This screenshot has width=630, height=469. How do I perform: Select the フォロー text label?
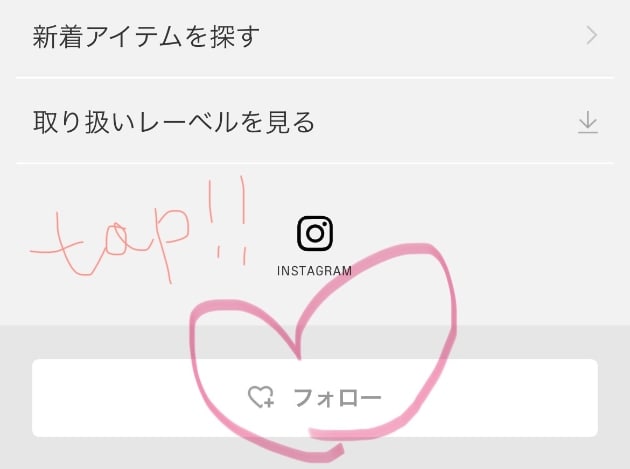(x=338, y=398)
